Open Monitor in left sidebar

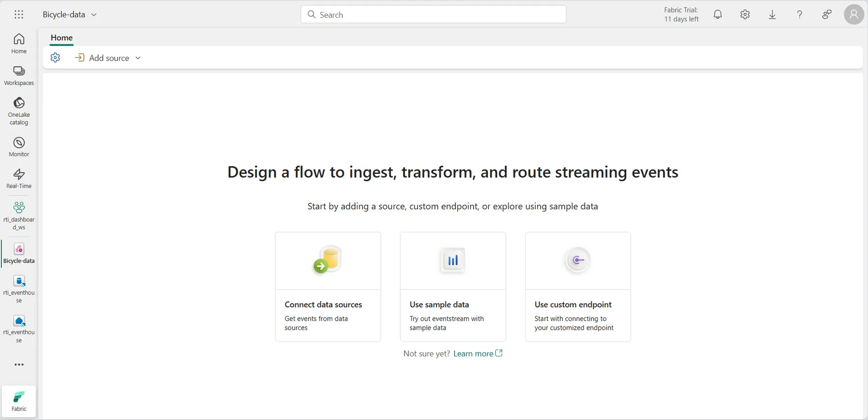tap(19, 147)
